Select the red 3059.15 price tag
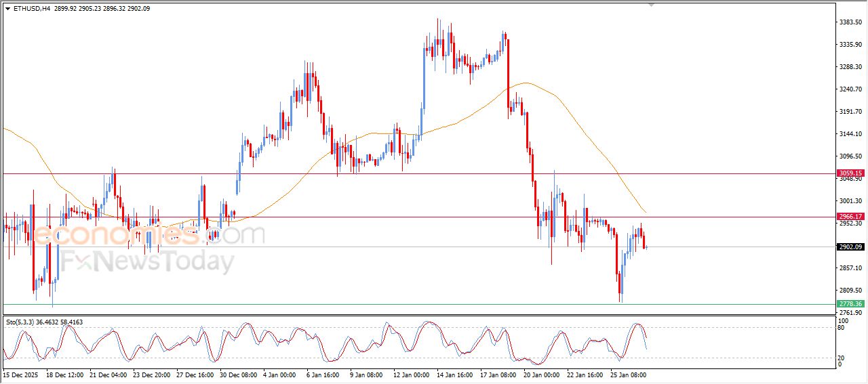Image resolution: width=868 pixels, height=384 pixels. (x=850, y=173)
